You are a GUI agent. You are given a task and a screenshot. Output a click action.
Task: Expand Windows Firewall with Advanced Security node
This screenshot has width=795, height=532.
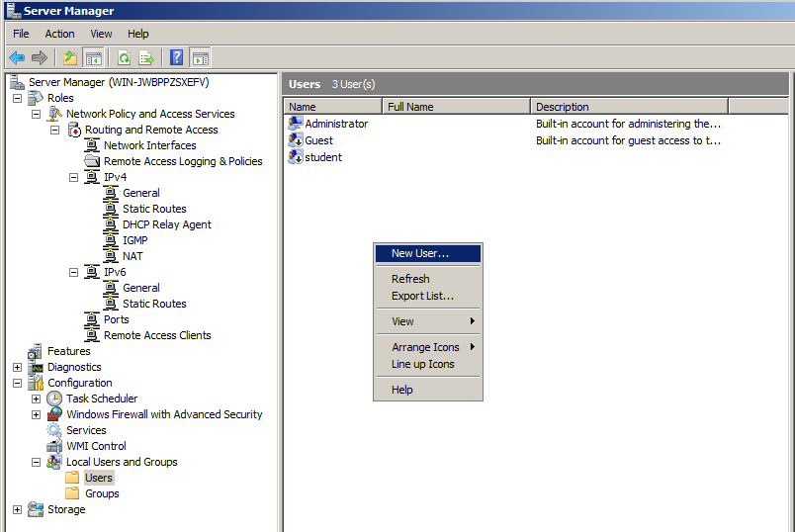[x=36, y=415]
